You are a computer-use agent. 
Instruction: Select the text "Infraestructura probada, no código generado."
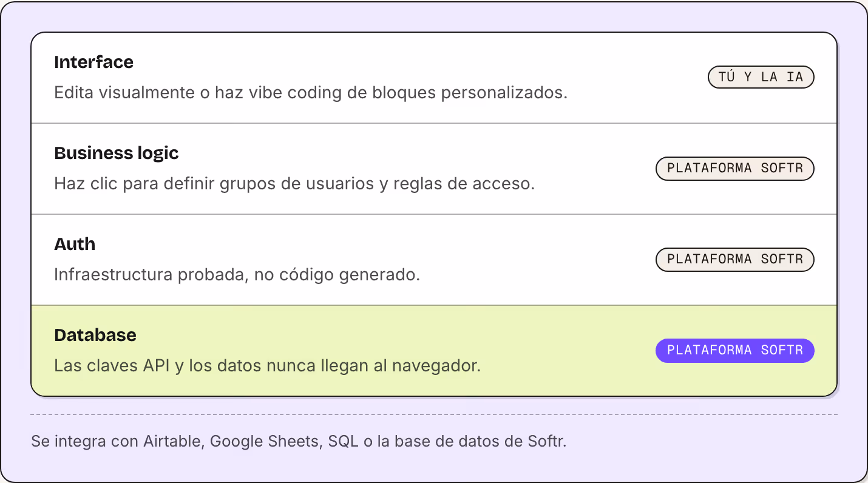(x=237, y=275)
